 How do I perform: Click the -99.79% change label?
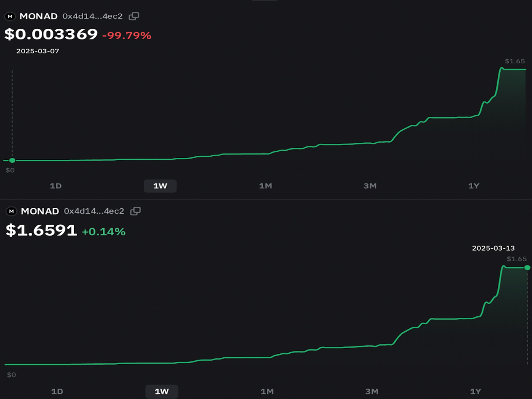click(127, 36)
